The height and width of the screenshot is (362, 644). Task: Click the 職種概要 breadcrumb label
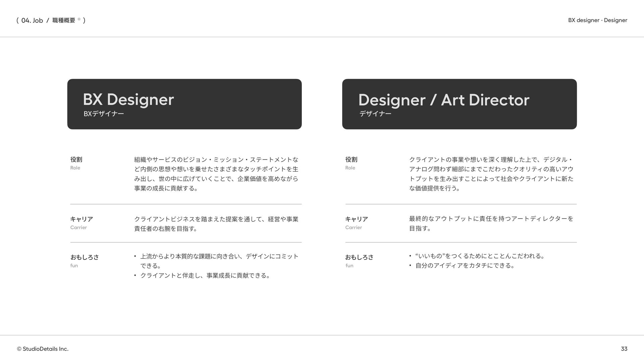64,20
